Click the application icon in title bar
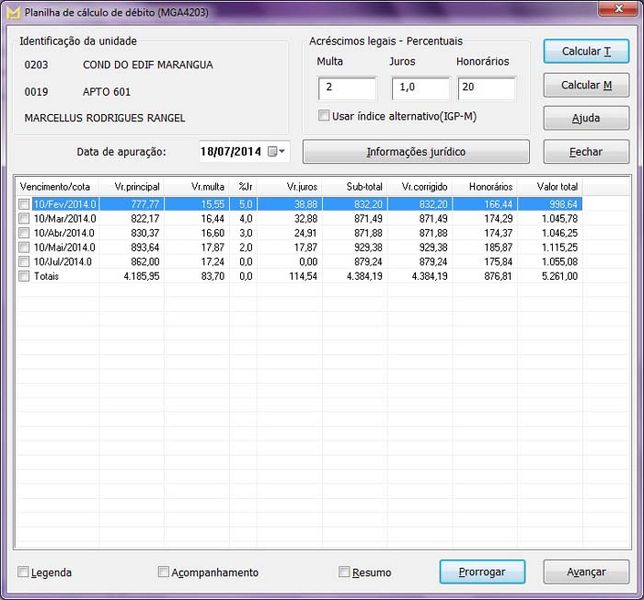 coord(12,11)
